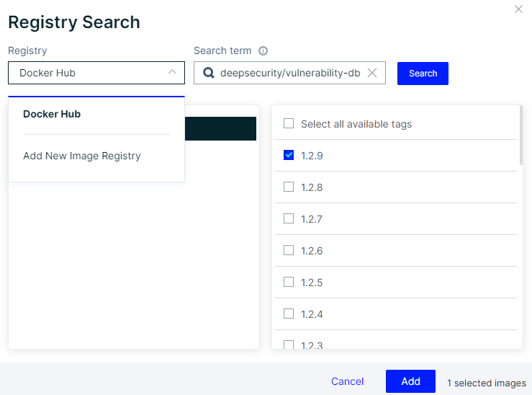
Task: Clear the search term with X icon
Action: pyautogui.click(x=372, y=73)
